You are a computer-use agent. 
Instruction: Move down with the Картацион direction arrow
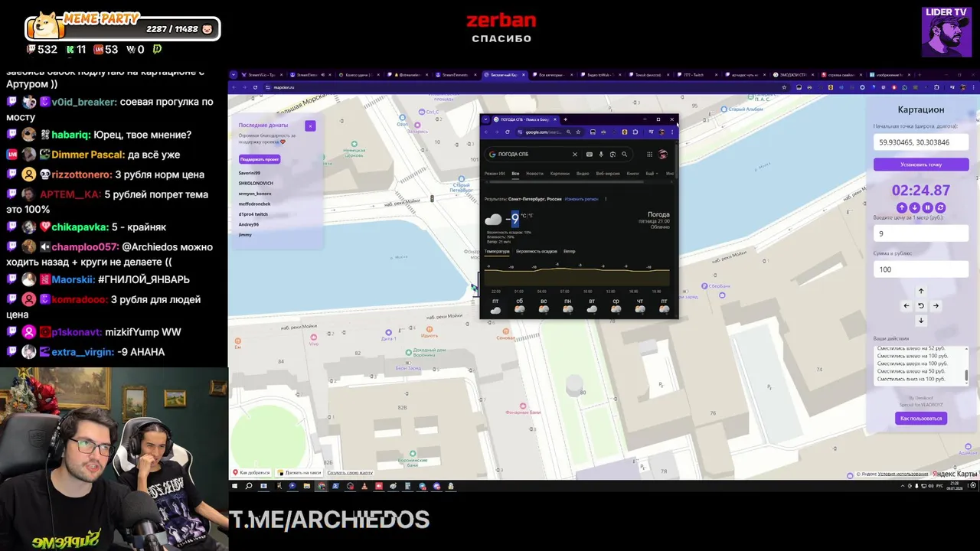coord(921,320)
